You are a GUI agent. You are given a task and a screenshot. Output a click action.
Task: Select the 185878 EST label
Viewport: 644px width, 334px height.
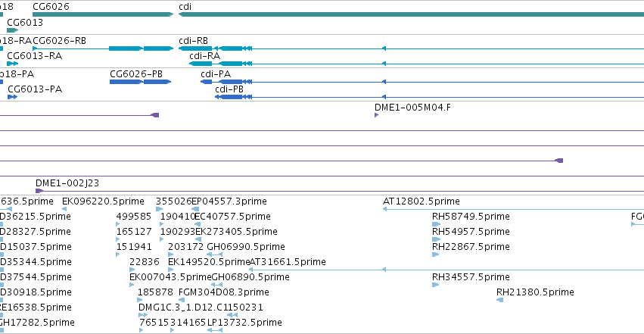155,292
